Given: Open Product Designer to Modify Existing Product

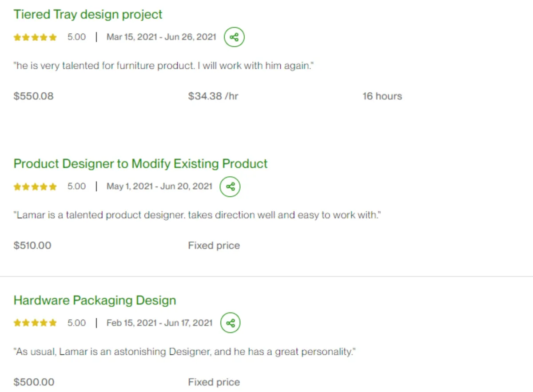Looking at the screenshot, I should (140, 164).
